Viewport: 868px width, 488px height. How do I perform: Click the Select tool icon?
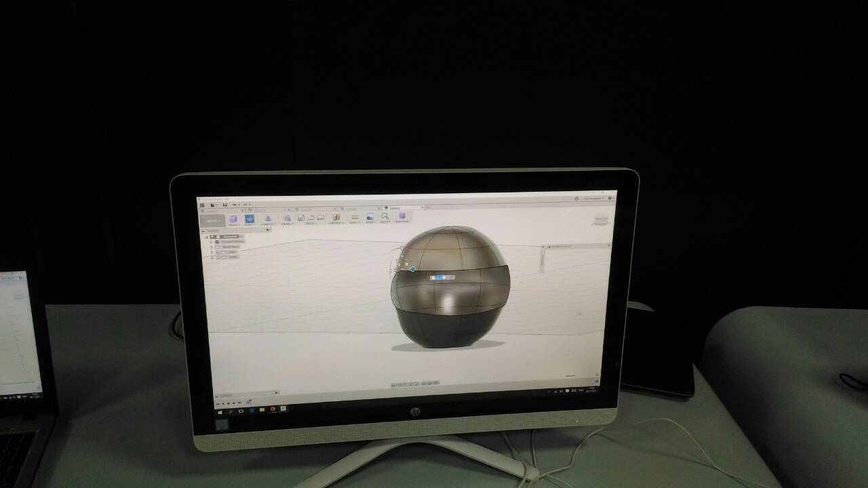[x=384, y=216]
